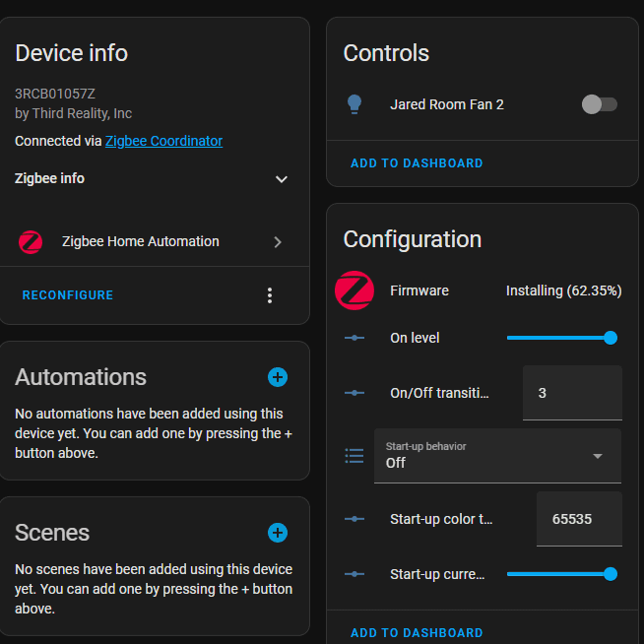Click the list icon beside Start-up behavior
This screenshot has height=644, width=644.
(354, 455)
